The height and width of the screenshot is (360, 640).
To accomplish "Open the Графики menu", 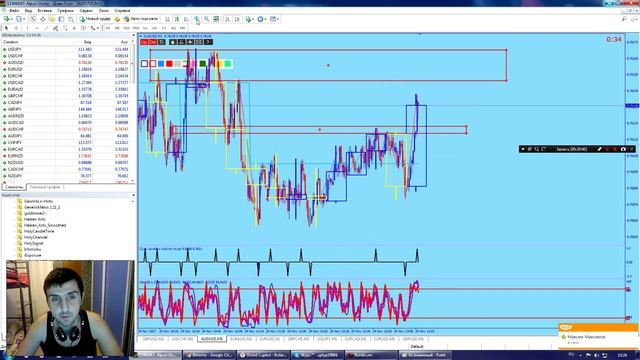I will [x=66, y=11].
